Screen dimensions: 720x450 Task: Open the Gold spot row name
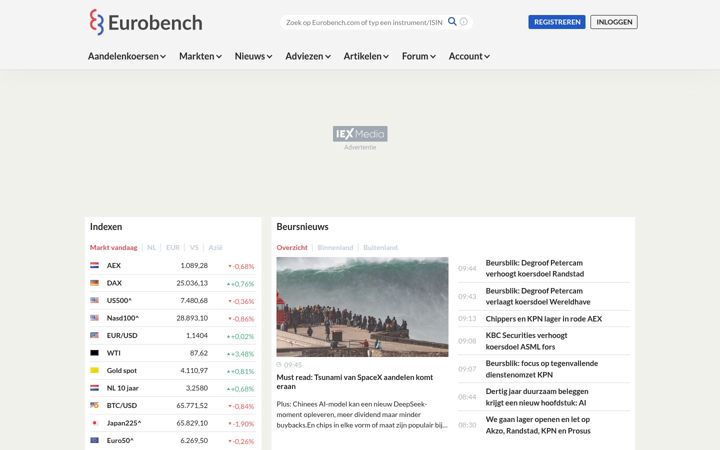click(122, 370)
